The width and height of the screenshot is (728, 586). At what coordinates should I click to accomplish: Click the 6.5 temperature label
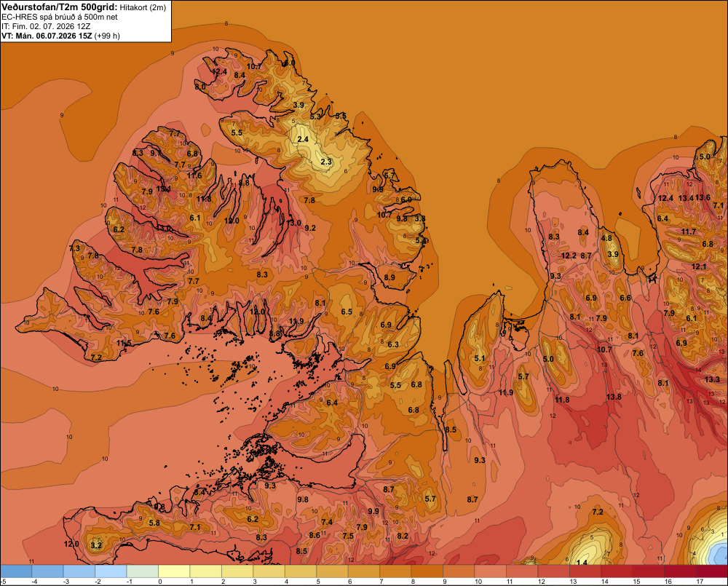pos(347,312)
